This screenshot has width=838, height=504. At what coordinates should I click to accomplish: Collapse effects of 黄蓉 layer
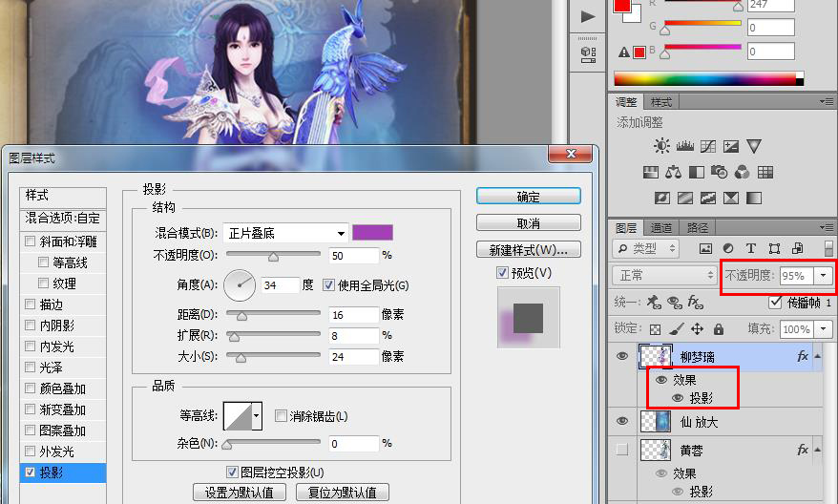point(818,450)
